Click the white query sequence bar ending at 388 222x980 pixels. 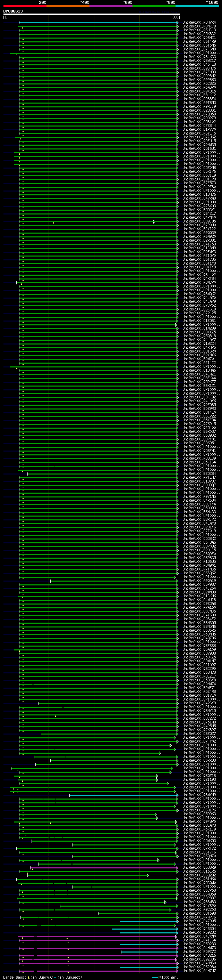pos(92,14)
